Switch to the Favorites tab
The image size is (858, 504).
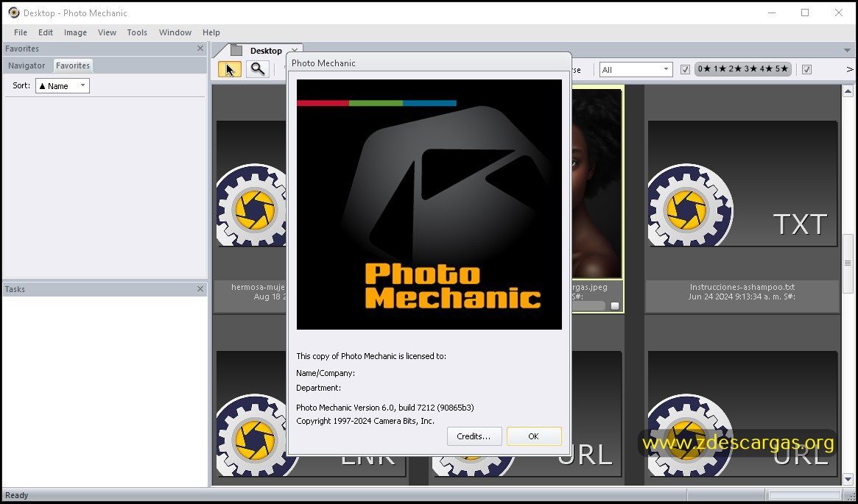pyautogui.click(x=73, y=65)
